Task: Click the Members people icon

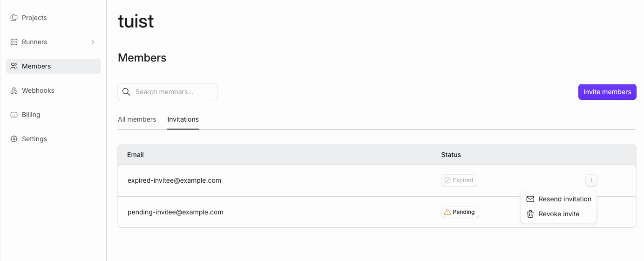Action: click(x=14, y=66)
